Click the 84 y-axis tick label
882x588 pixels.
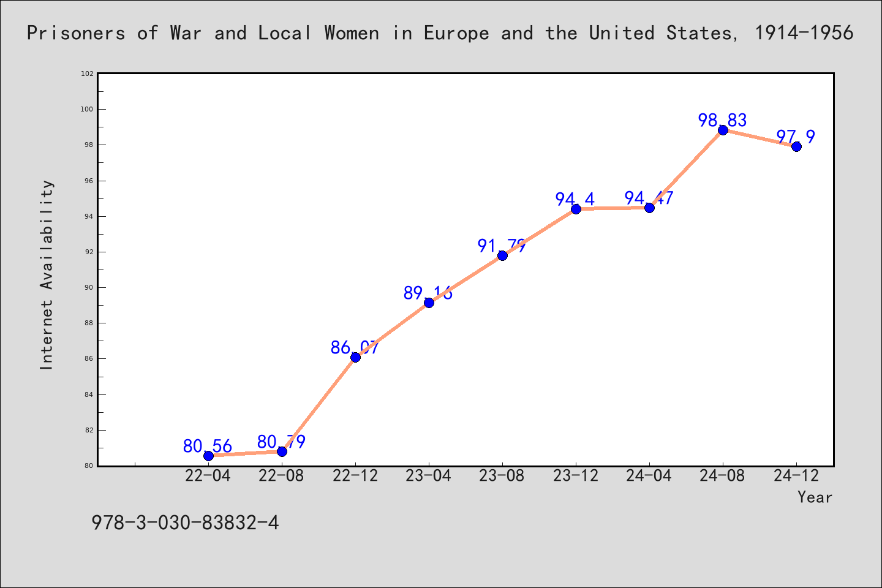point(89,394)
